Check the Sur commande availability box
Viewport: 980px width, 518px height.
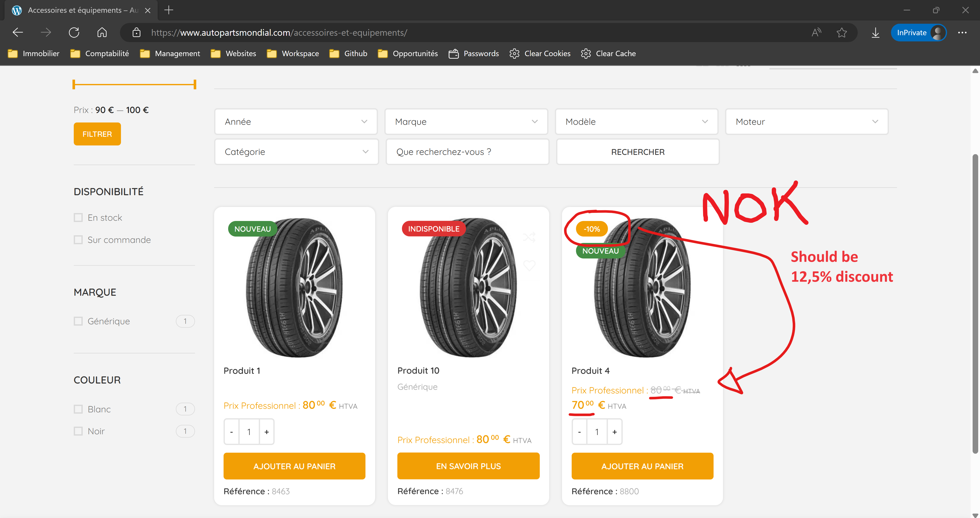point(78,240)
